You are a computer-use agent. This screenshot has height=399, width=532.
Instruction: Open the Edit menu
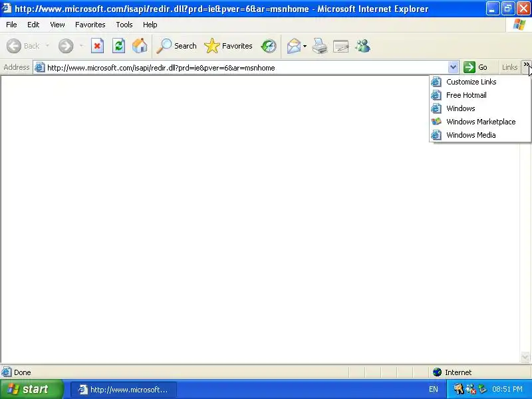(x=33, y=25)
